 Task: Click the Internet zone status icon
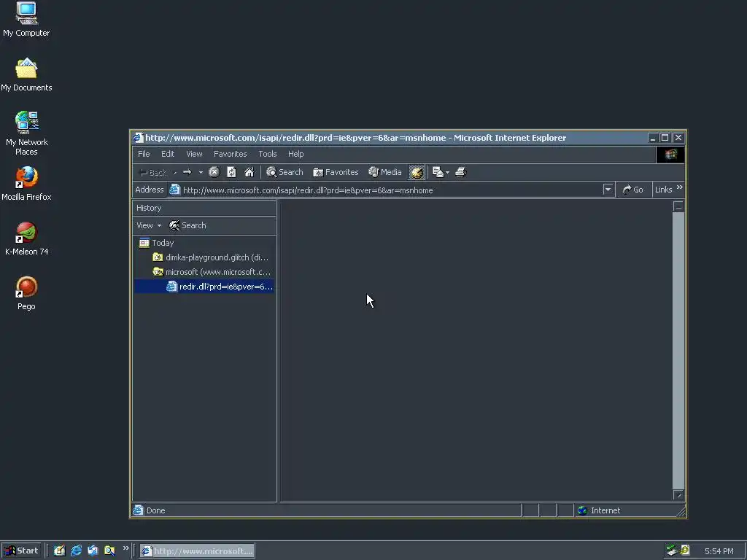(582, 510)
